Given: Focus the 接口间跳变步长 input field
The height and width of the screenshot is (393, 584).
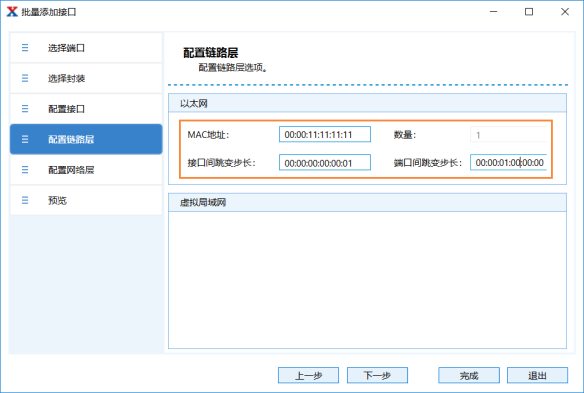Looking at the screenshot, I should (325, 162).
